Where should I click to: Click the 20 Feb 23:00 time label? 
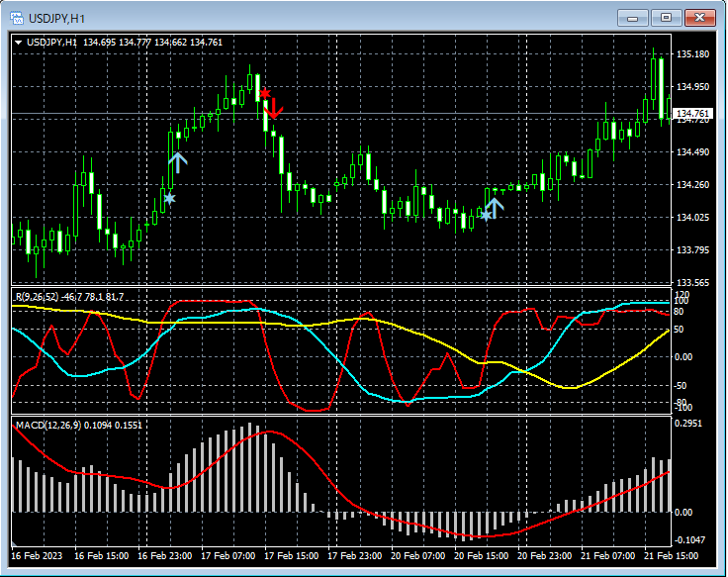coord(545,555)
